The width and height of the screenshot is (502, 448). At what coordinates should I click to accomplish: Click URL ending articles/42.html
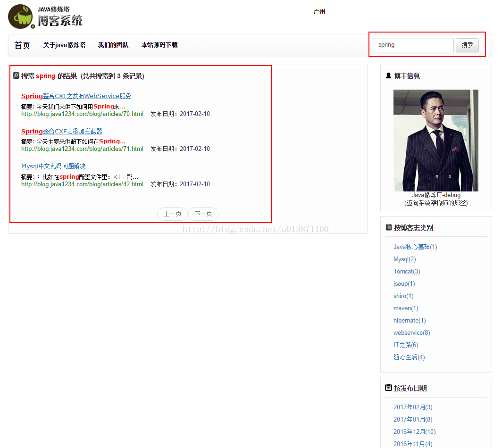click(82, 184)
